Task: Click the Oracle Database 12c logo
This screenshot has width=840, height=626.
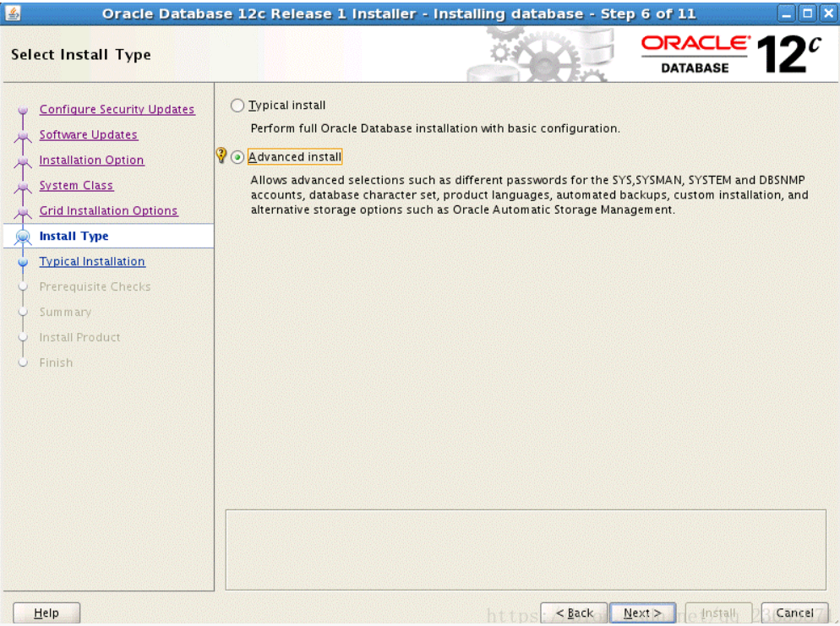Action: [x=731, y=54]
